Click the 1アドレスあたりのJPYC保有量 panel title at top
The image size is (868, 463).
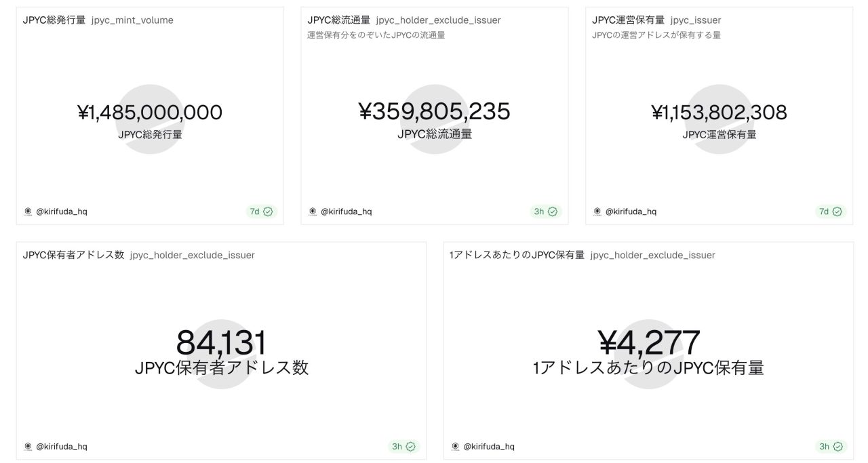(x=517, y=256)
